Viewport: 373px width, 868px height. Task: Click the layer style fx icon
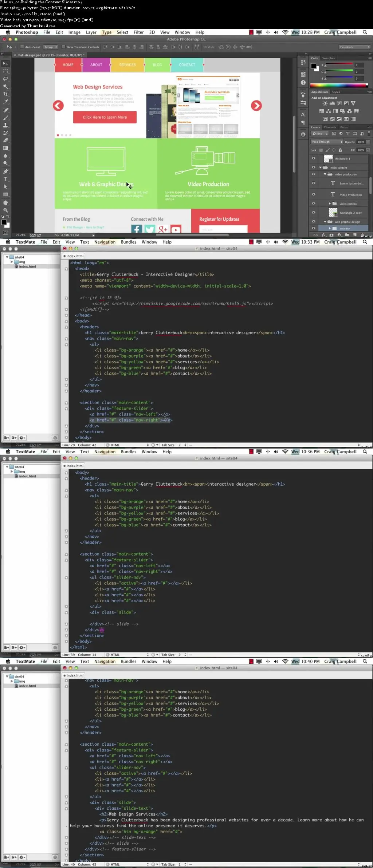pyautogui.click(x=323, y=235)
